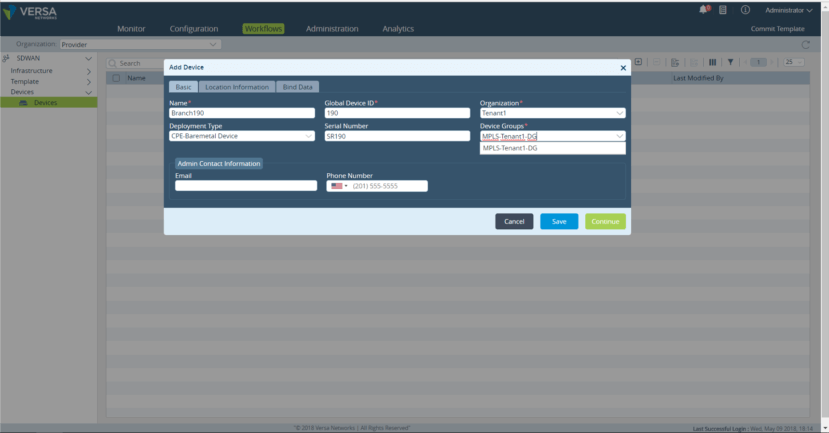Click the page number 1 box
The width and height of the screenshot is (829, 433).
[758, 62]
